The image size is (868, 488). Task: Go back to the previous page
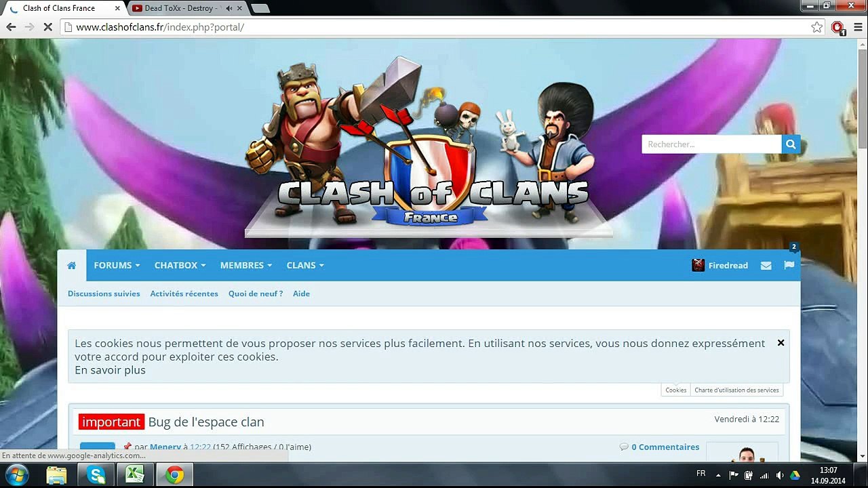(x=11, y=27)
